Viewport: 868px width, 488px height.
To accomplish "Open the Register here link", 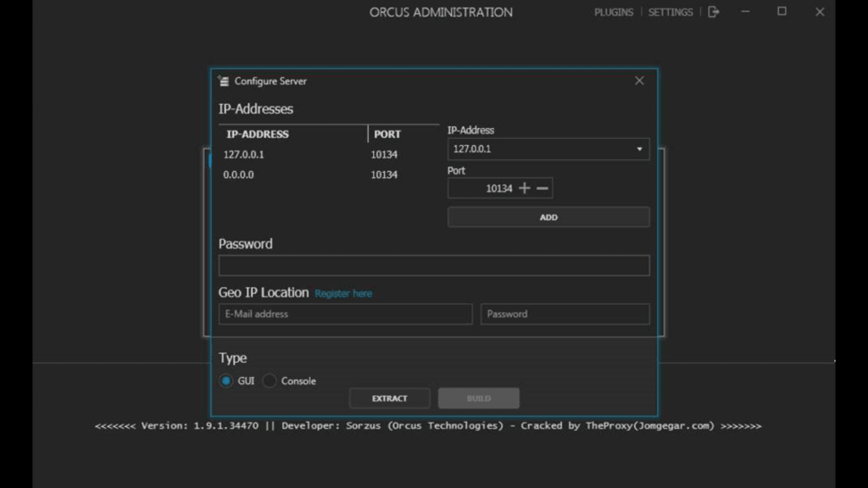I will [343, 294].
